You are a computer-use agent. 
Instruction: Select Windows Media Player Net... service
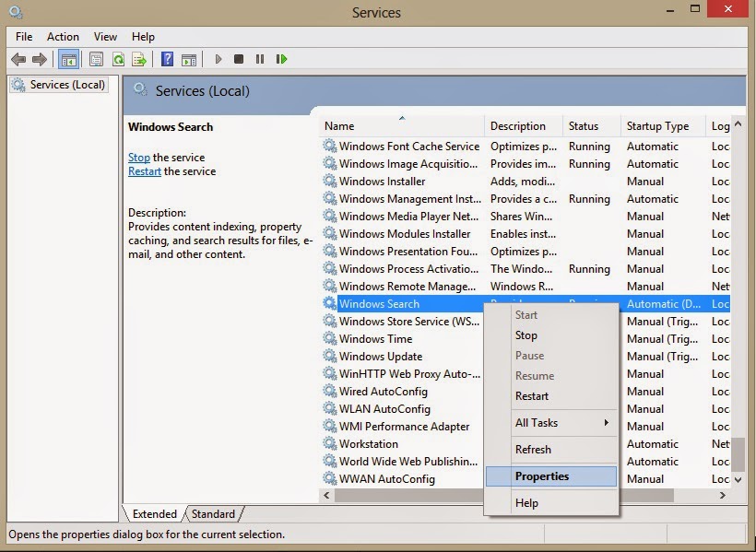coord(526,216)
